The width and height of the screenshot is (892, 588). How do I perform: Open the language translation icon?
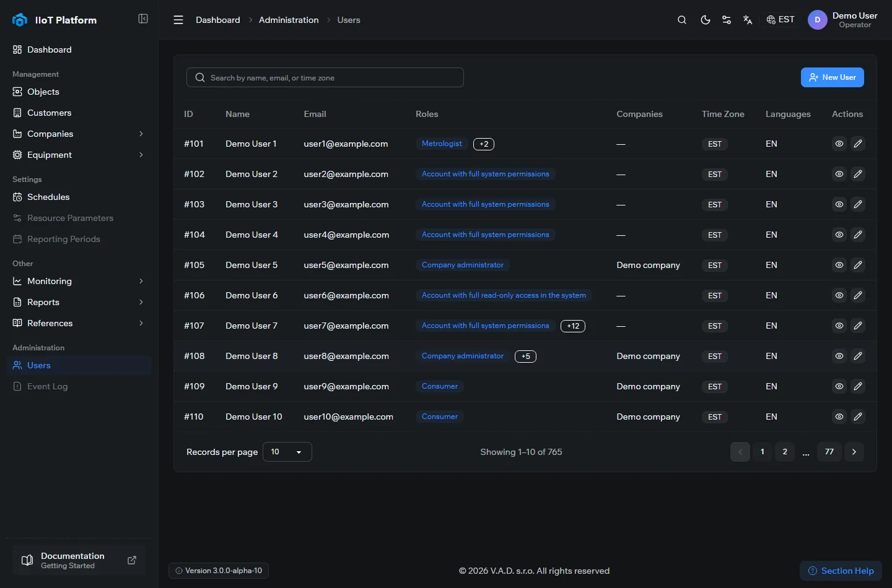(748, 20)
